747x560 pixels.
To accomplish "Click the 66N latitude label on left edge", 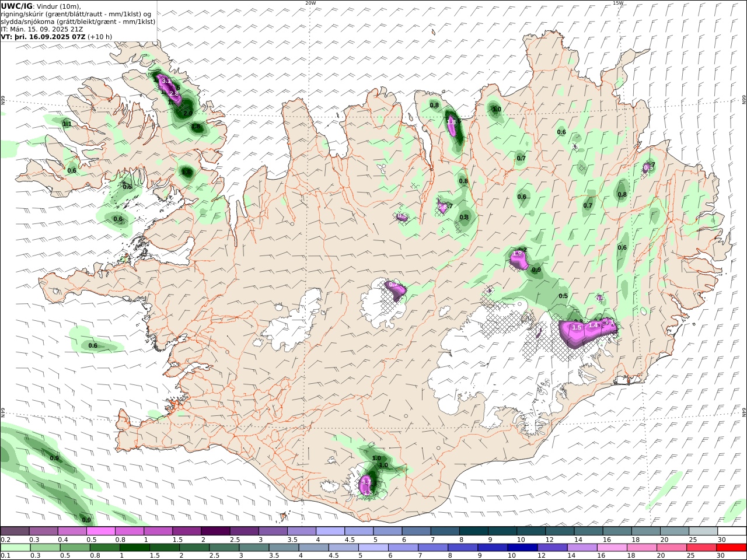I will pyautogui.click(x=3, y=100).
